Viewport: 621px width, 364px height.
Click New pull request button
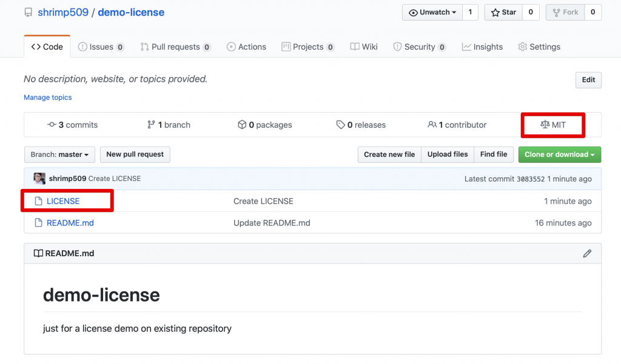tap(135, 154)
